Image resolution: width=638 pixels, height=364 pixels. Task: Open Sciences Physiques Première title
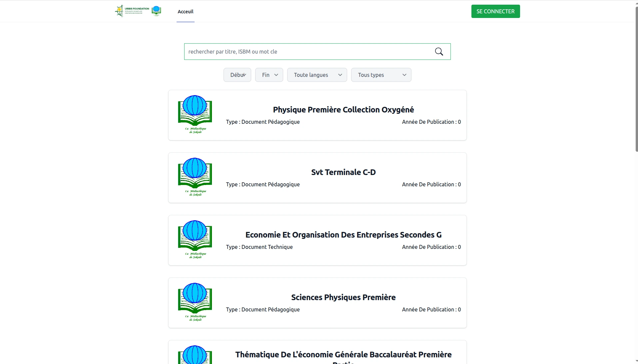(343, 297)
